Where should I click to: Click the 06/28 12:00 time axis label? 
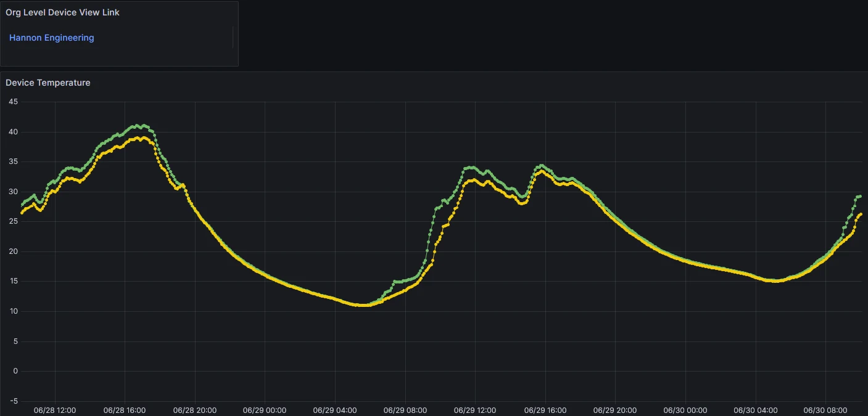55,410
